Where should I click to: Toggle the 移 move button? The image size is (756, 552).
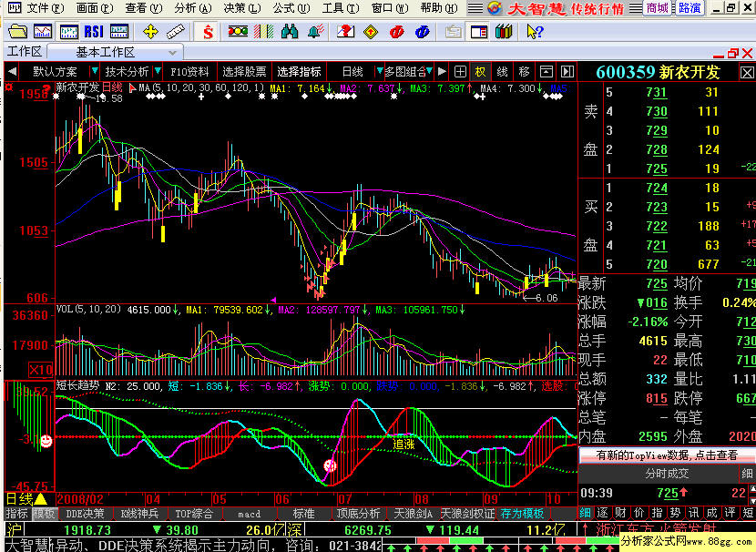point(524,72)
